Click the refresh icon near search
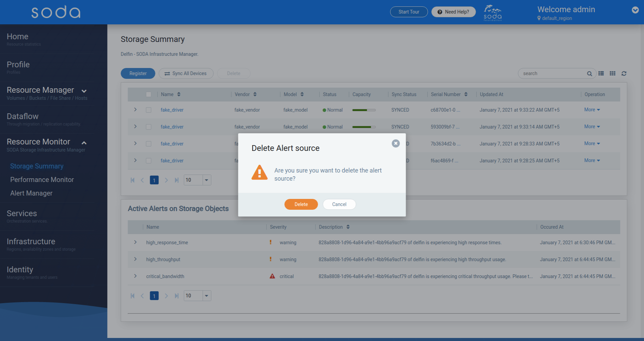The image size is (644, 341). click(624, 73)
